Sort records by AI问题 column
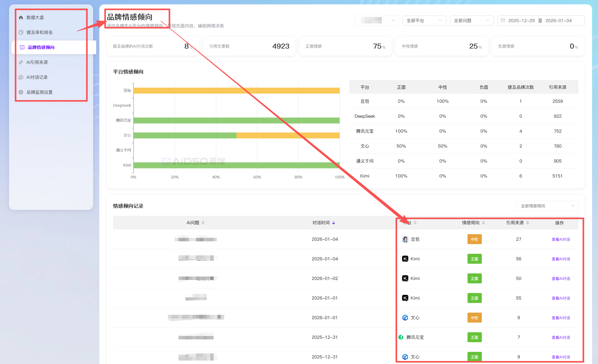The width and height of the screenshot is (598, 364). (x=203, y=223)
